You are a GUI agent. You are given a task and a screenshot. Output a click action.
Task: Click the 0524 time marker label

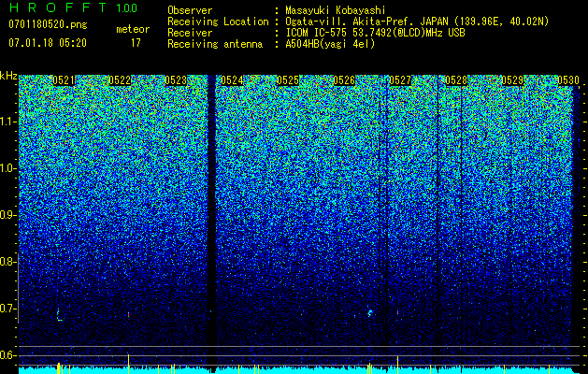tap(232, 80)
